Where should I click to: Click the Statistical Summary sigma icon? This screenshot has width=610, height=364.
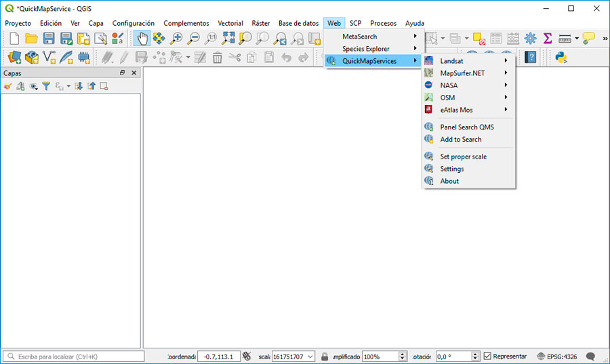point(548,38)
